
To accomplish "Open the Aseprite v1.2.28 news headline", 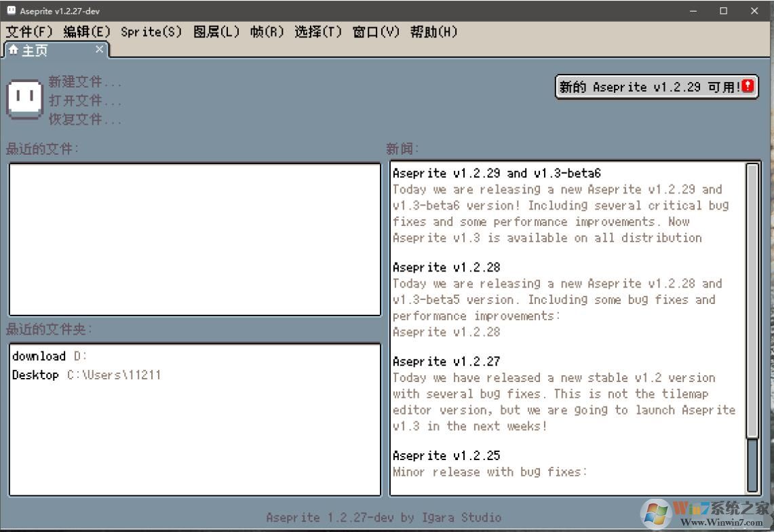I will pos(446,267).
